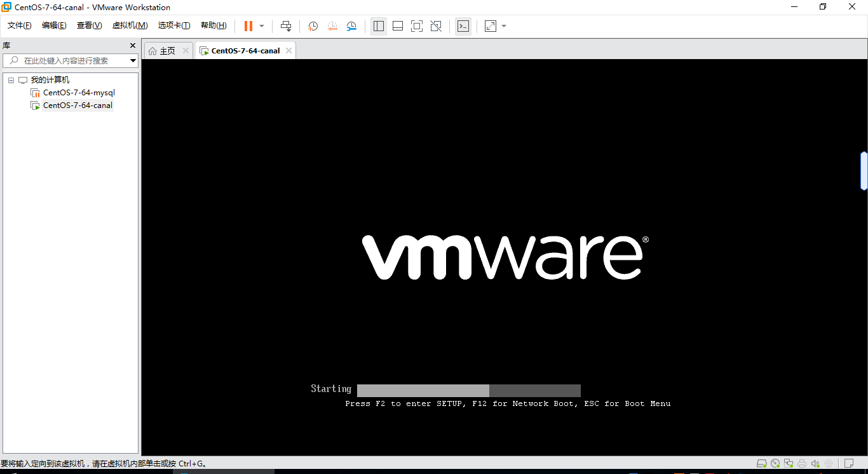The height and width of the screenshot is (474, 868).
Task: Click the stretch guest display icon
Action: (x=491, y=26)
